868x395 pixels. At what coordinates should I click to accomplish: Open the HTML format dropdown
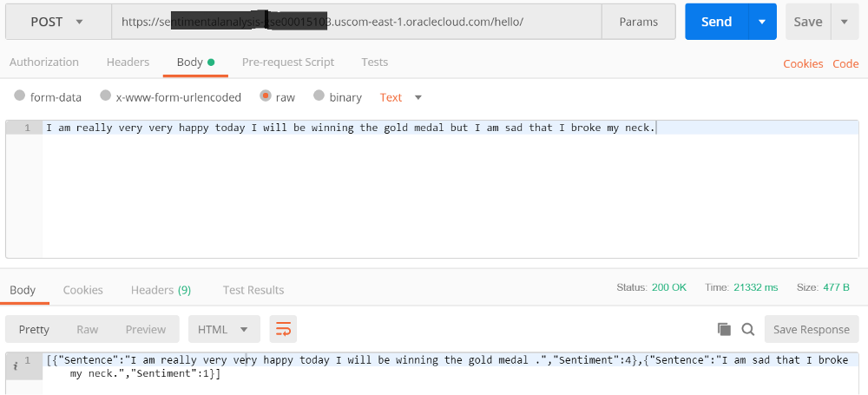pyautogui.click(x=224, y=329)
